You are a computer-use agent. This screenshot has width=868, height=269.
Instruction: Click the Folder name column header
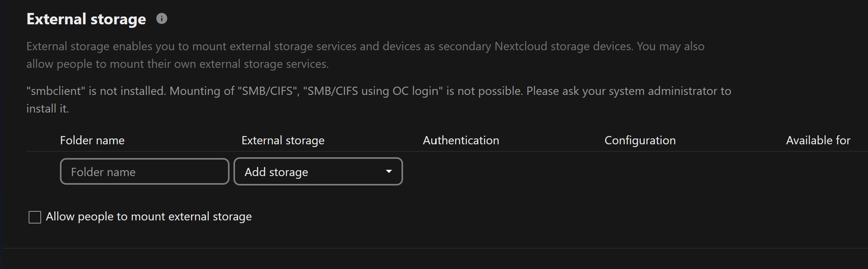click(92, 140)
